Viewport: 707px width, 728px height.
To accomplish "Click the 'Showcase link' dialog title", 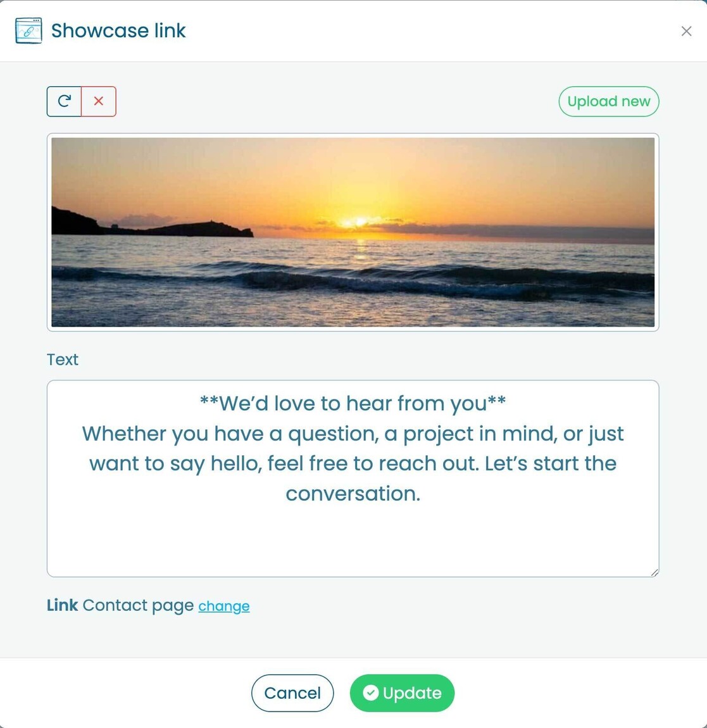I will coord(118,30).
